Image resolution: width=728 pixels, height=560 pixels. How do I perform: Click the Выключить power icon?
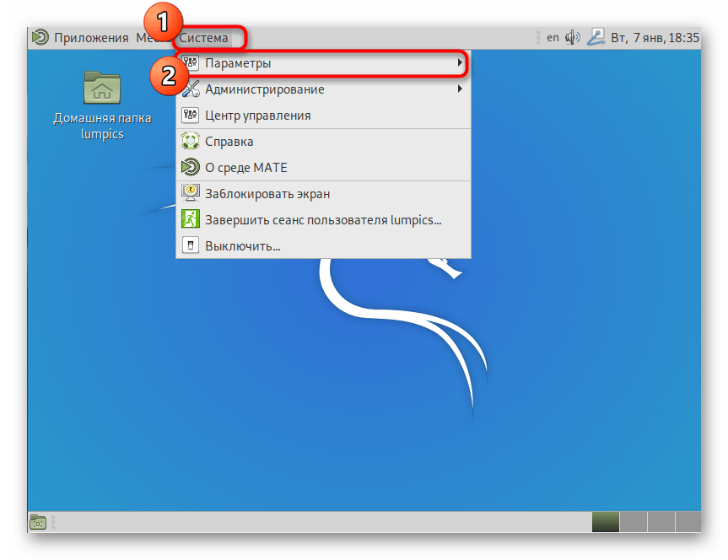pos(191,246)
